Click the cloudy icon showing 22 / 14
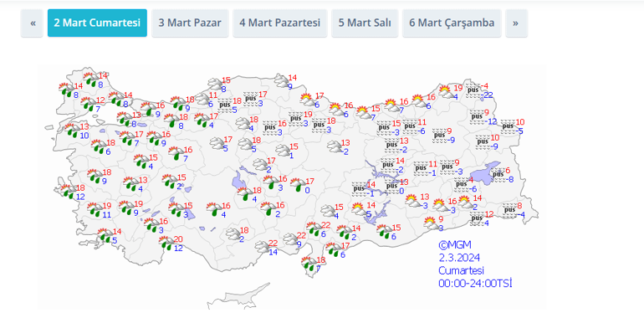 point(262,247)
